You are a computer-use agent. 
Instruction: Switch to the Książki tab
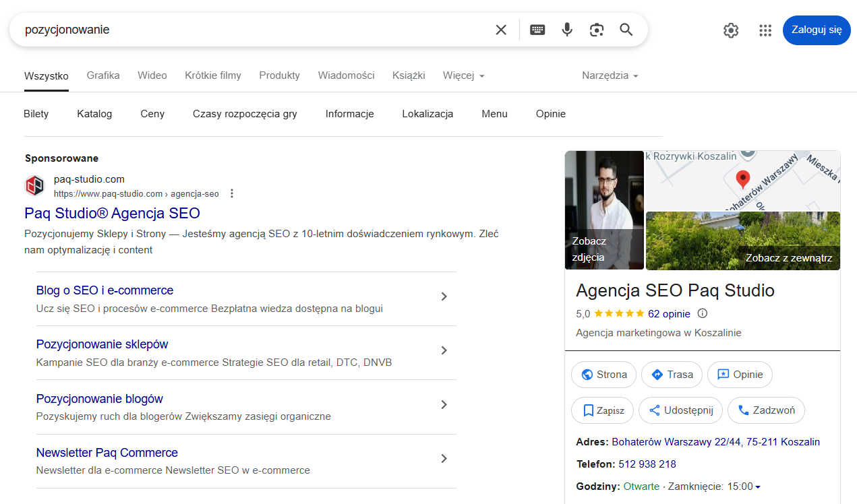(409, 75)
